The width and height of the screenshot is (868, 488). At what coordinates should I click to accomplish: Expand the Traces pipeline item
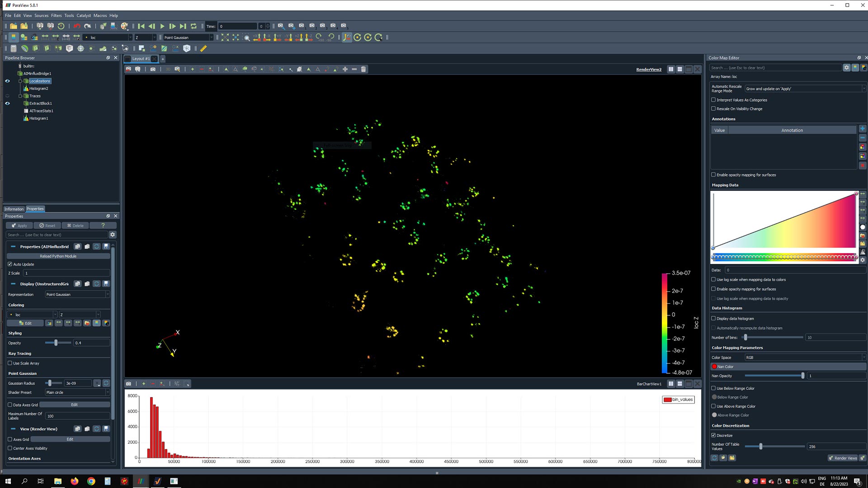click(20, 96)
